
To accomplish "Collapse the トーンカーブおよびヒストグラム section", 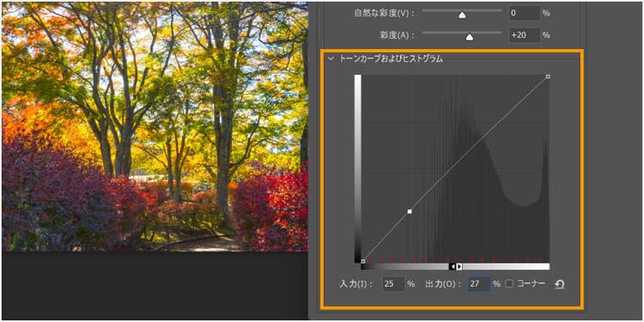I will click(331, 58).
